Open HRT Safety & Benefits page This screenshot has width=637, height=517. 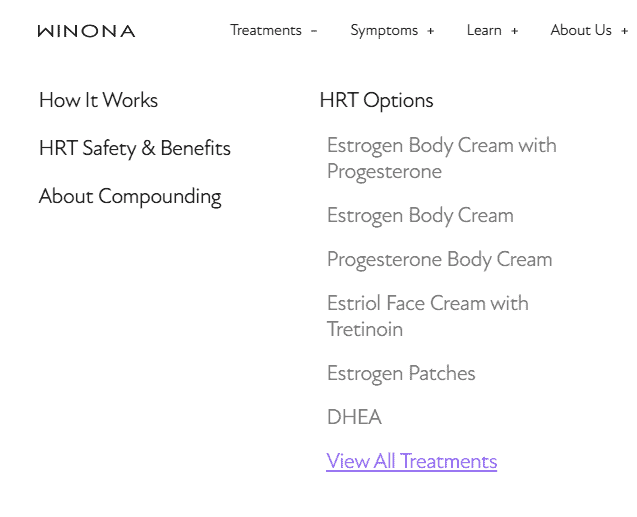pos(134,148)
